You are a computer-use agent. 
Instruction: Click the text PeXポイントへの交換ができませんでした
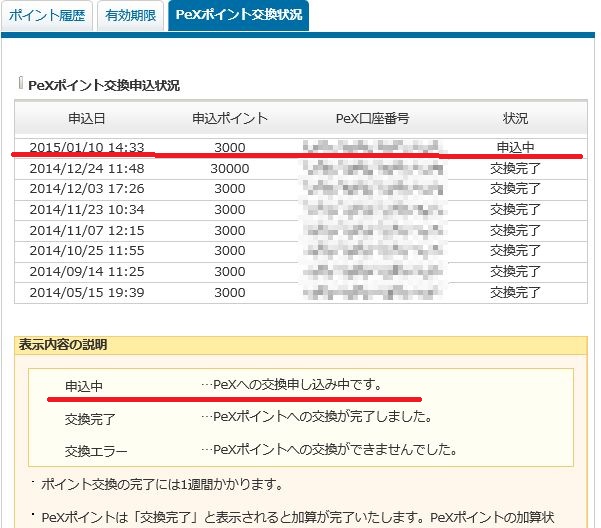coord(335,449)
